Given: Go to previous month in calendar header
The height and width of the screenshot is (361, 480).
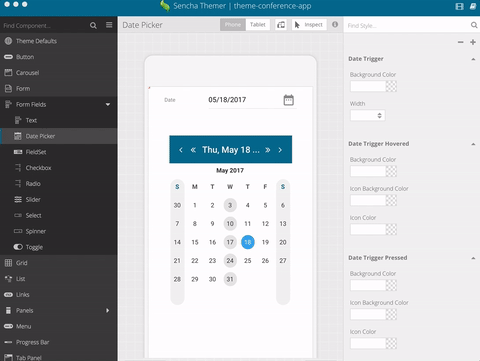Looking at the screenshot, I should [x=181, y=150].
